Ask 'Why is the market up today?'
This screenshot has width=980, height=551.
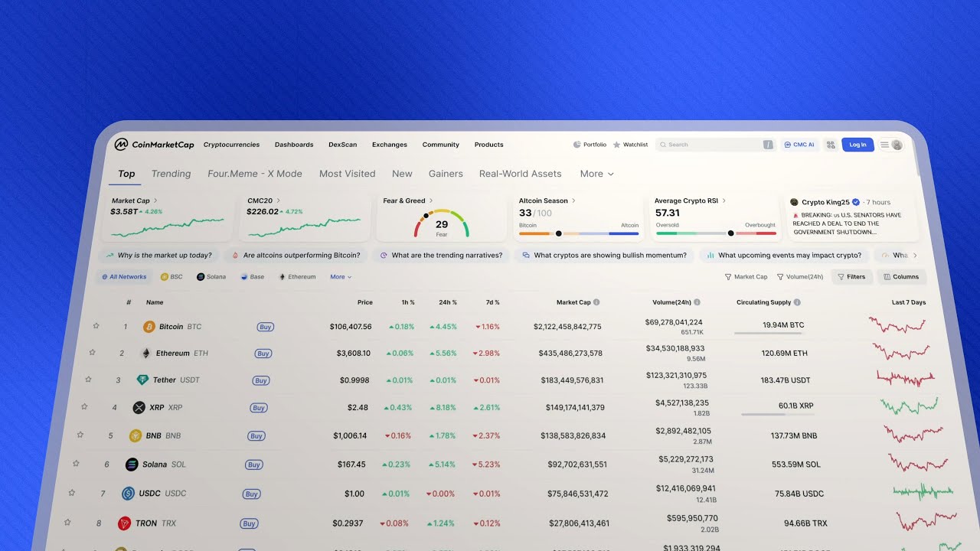pyautogui.click(x=159, y=256)
